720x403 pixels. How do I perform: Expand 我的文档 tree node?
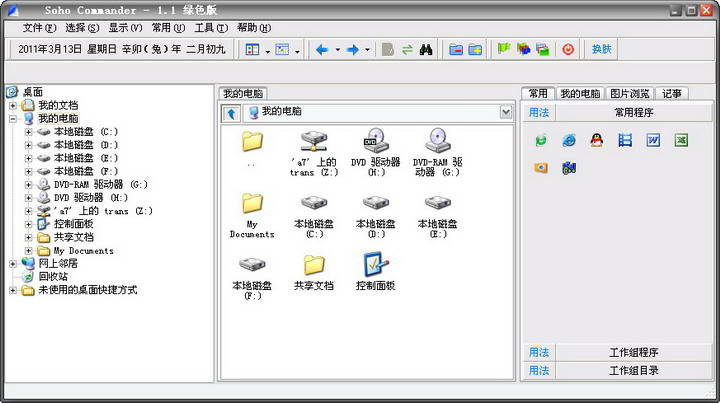13,106
